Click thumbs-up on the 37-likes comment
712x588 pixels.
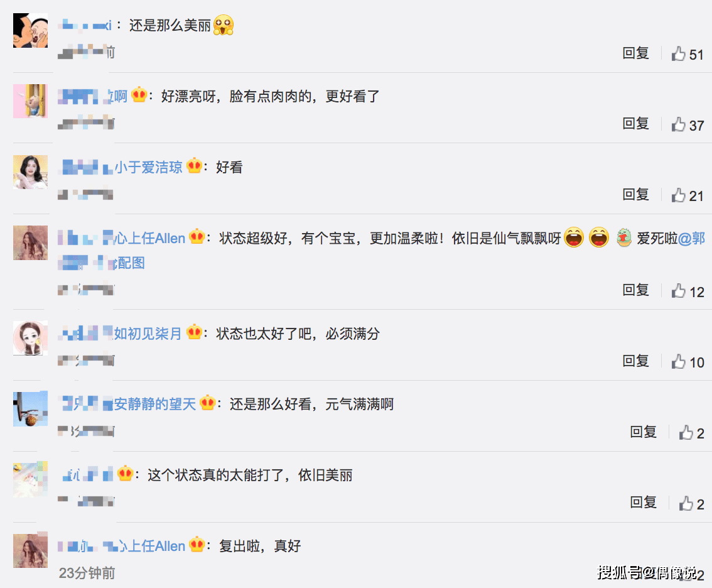coord(678,124)
